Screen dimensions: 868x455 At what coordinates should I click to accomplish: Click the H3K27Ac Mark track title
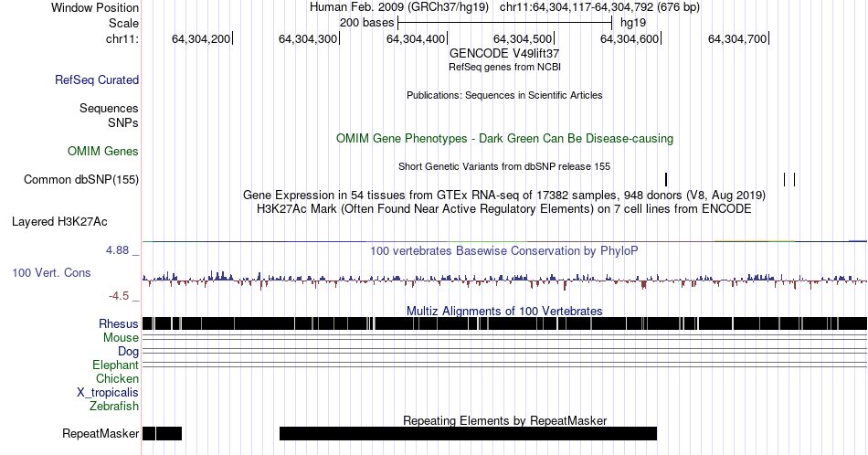[504, 208]
